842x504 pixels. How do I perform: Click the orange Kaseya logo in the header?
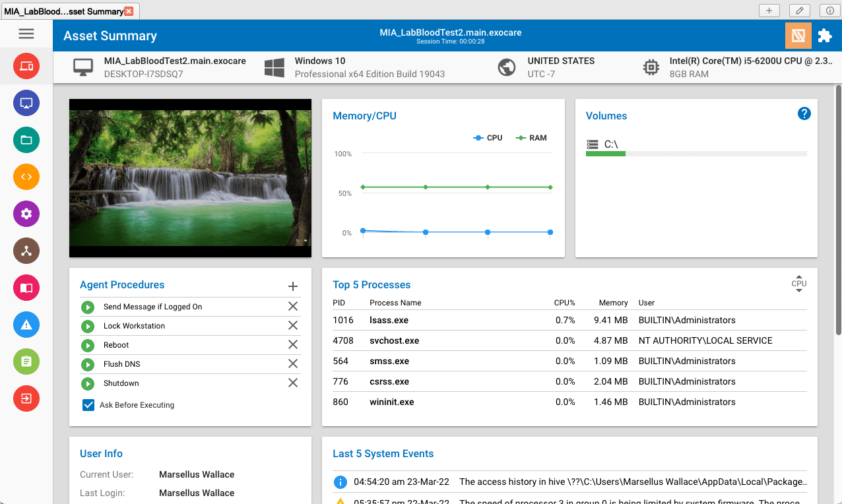[798, 35]
